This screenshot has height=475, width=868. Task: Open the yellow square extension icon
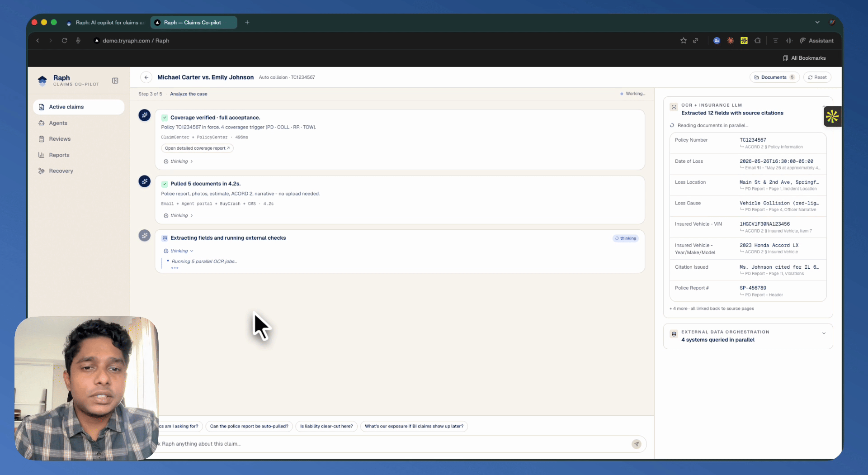pos(744,41)
